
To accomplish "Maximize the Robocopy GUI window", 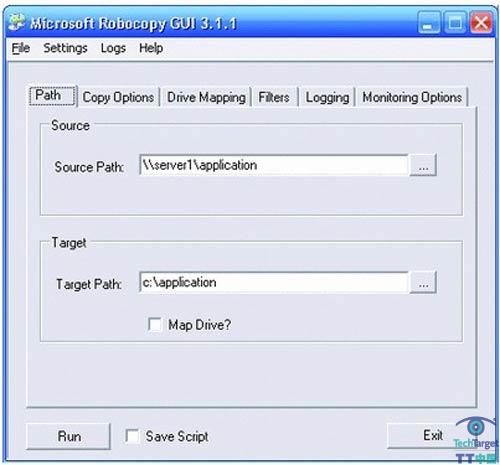I will pyautogui.click(x=455, y=22).
